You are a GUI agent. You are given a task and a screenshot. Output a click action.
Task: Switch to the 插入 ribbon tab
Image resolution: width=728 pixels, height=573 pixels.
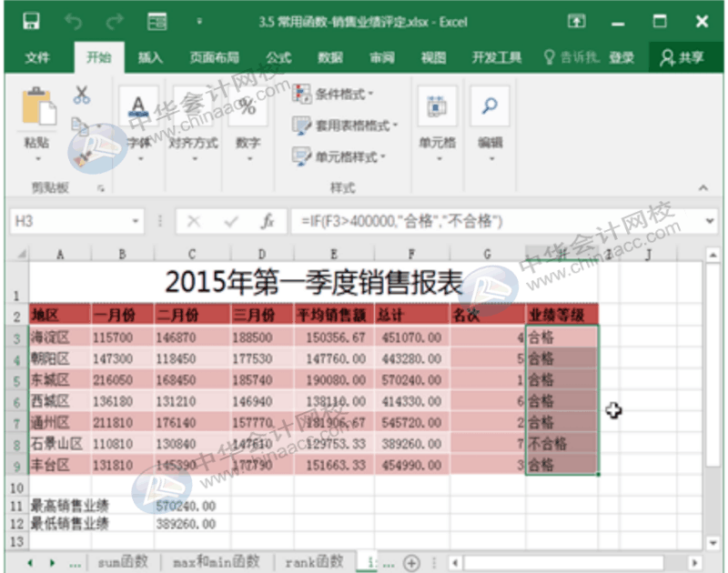[150, 57]
